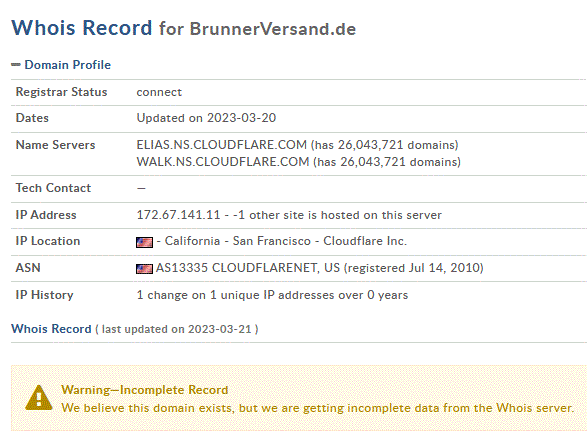The height and width of the screenshot is (434, 588).
Task: Click the minus icon beside Domain Profile
Action: (x=16, y=65)
